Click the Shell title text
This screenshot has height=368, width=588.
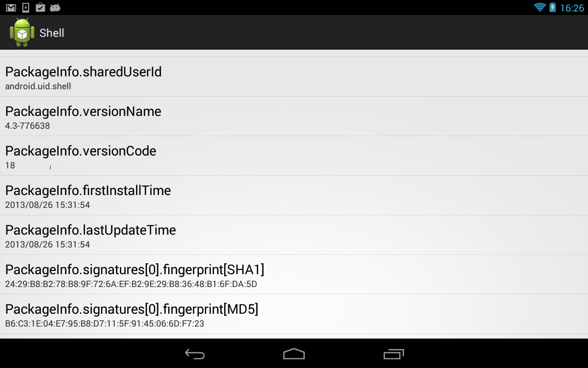tap(52, 33)
